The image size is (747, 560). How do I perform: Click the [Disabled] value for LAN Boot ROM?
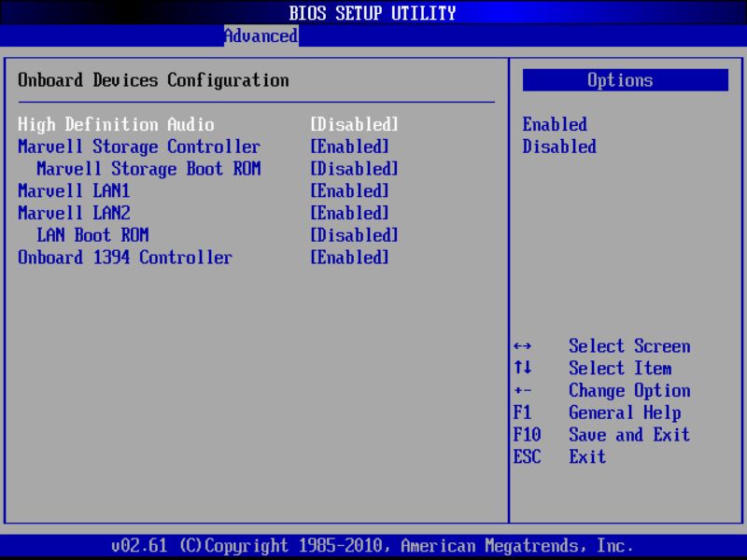click(x=352, y=234)
